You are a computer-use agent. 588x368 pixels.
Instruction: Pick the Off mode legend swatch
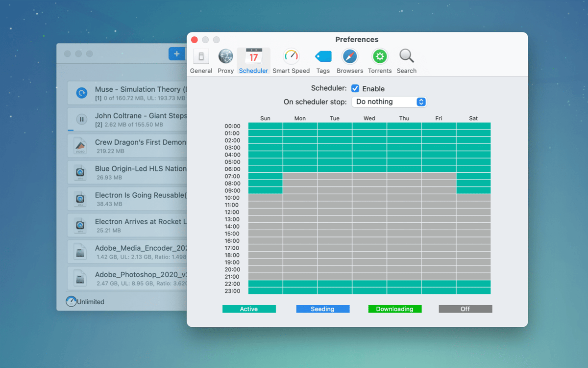click(465, 309)
